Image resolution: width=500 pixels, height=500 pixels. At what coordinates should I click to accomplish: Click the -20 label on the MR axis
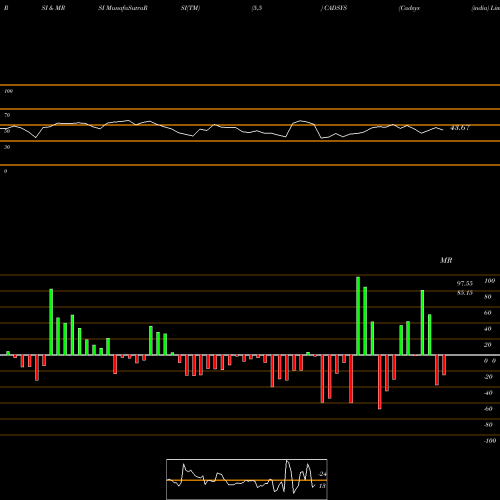point(488,377)
